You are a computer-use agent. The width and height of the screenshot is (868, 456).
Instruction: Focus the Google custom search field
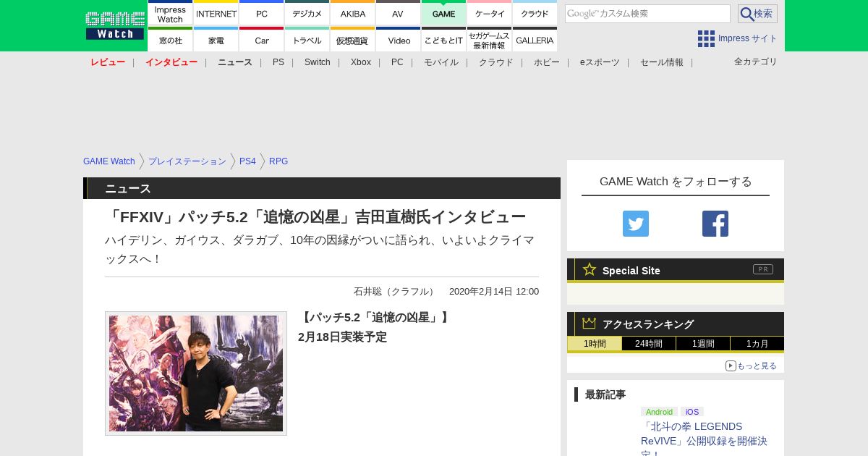click(x=647, y=14)
